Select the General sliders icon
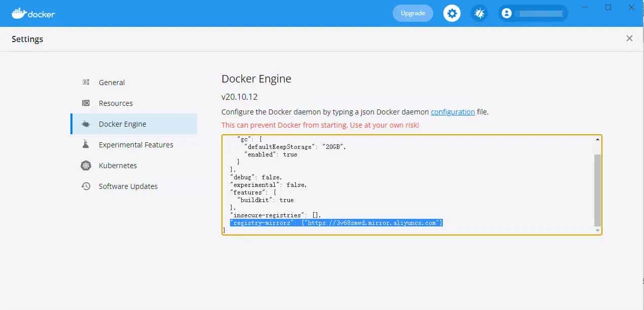Viewport: 644px width, 310px height. pyautogui.click(x=86, y=82)
